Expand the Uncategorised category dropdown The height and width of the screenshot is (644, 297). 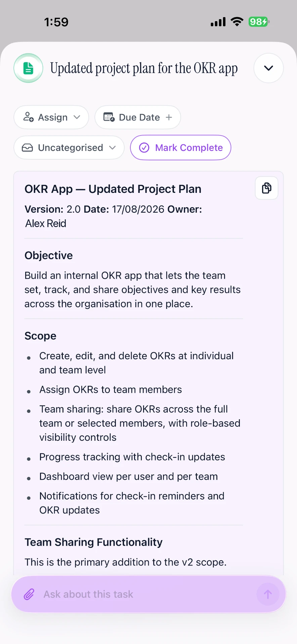click(113, 148)
